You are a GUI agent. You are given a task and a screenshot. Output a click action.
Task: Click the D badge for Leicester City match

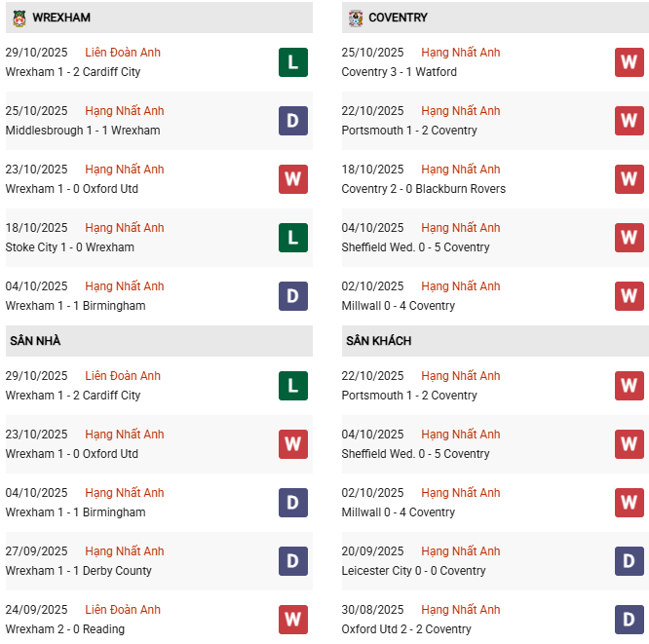pyautogui.click(x=629, y=561)
